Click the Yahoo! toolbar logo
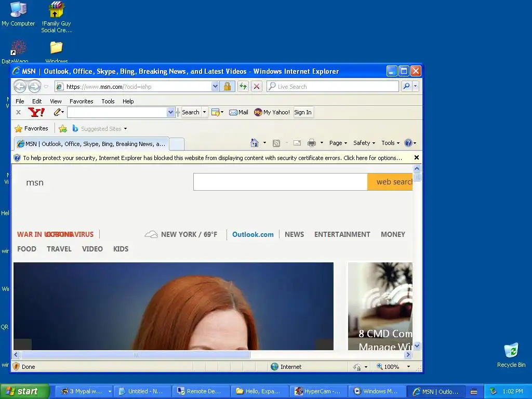This screenshot has width=532, height=399. pyautogui.click(x=36, y=112)
